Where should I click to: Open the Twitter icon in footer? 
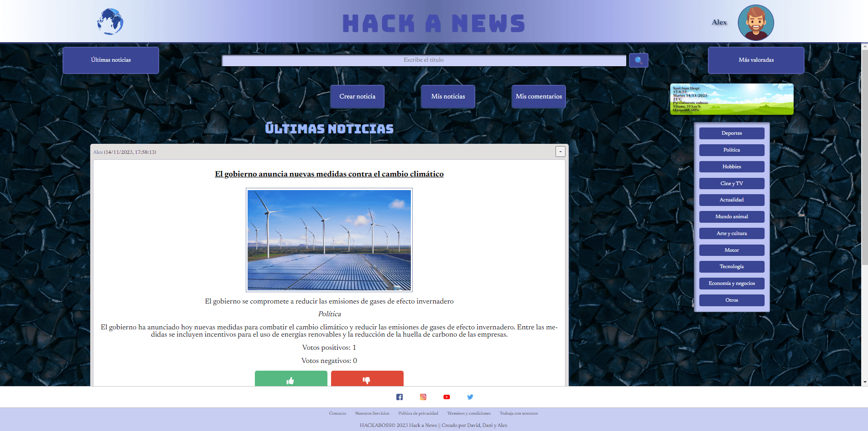pos(470,397)
